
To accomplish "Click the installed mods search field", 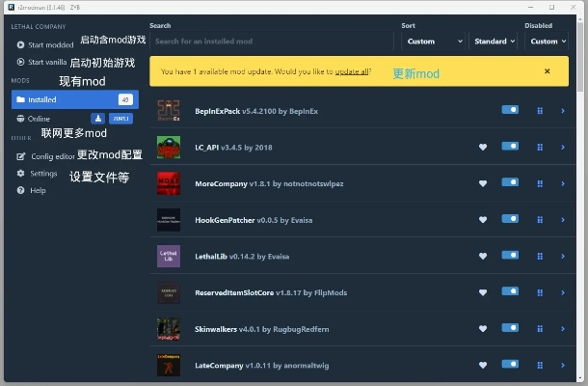I will 272,41.
